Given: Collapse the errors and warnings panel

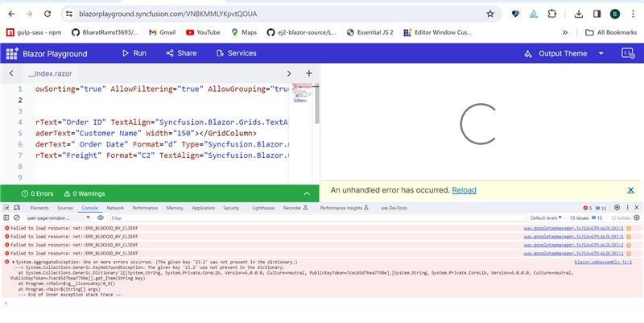Looking at the screenshot, I should coord(306,193).
